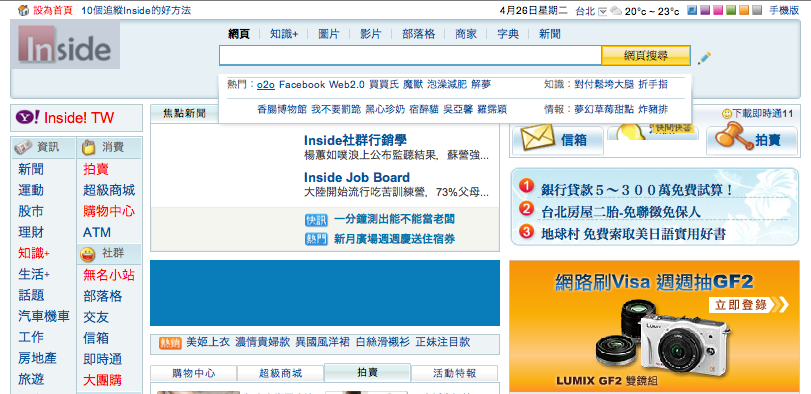The image size is (811, 394).
Task: Select the 拍賣 shopping tab
Action: point(367,372)
